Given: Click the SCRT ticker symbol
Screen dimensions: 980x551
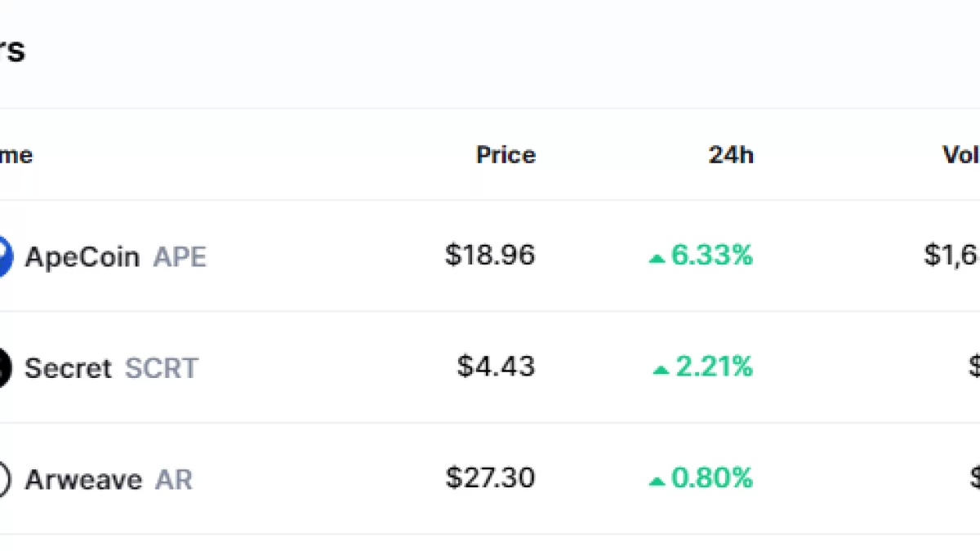Looking at the screenshot, I should pyautogui.click(x=161, y=368).
